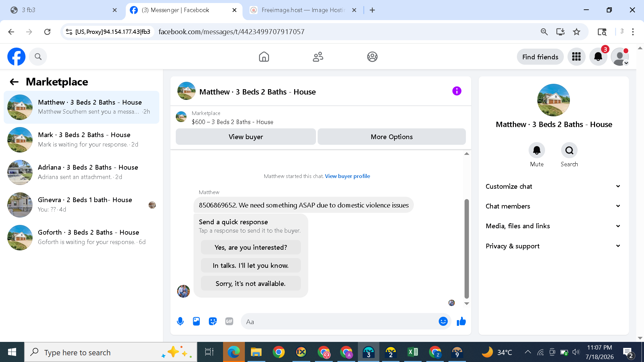
Task: Open the emoji picker in message box
Action: [x=443, y=321]
